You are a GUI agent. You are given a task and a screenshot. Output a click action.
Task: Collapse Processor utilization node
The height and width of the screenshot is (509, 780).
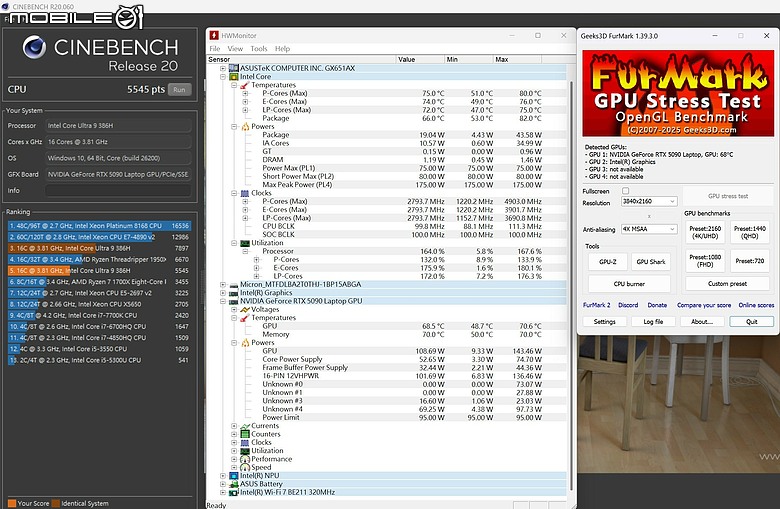tap(245, 251)
